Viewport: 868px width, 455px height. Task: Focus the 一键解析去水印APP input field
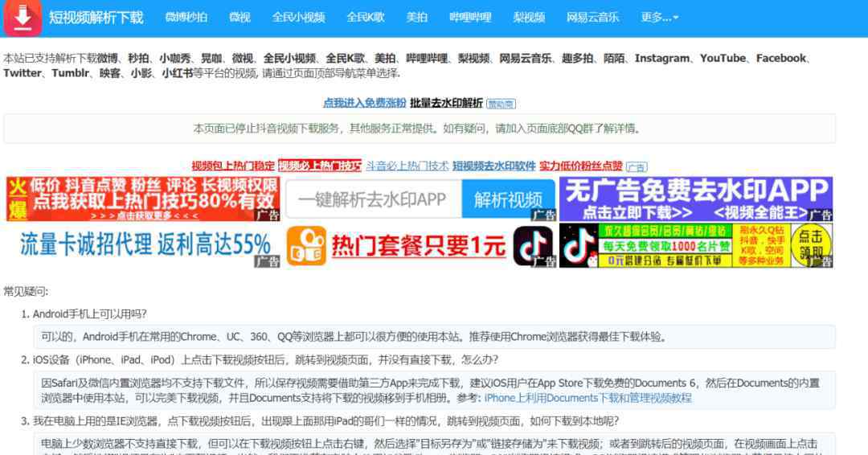[375, 199]
